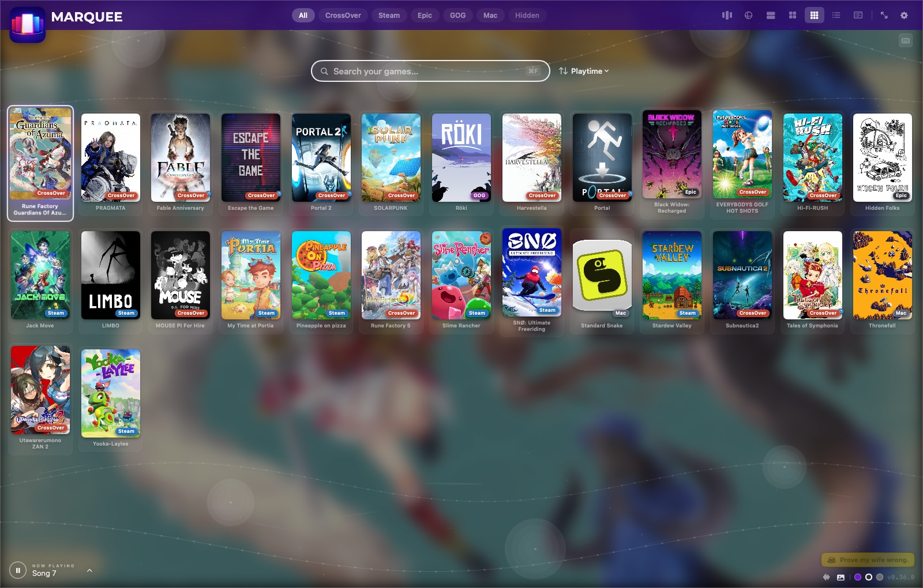Toggle fullscreen with the expand arrows icon
The width and height of the screenshot is (923, 588).
click(884, 16)
